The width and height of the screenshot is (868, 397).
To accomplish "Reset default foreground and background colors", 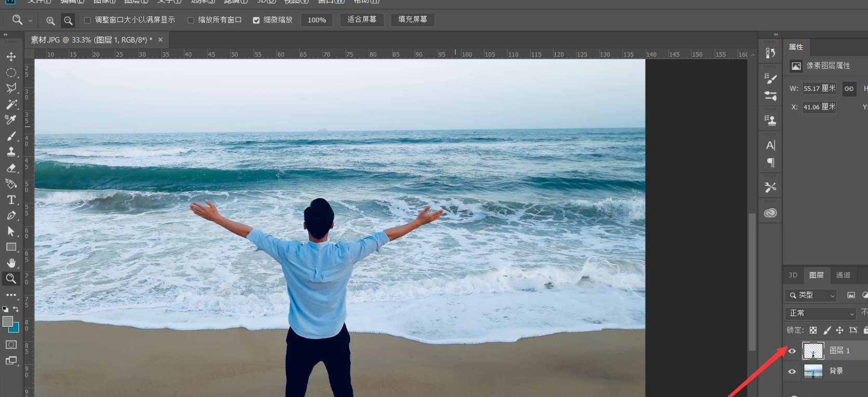I will tap(5, 309).
